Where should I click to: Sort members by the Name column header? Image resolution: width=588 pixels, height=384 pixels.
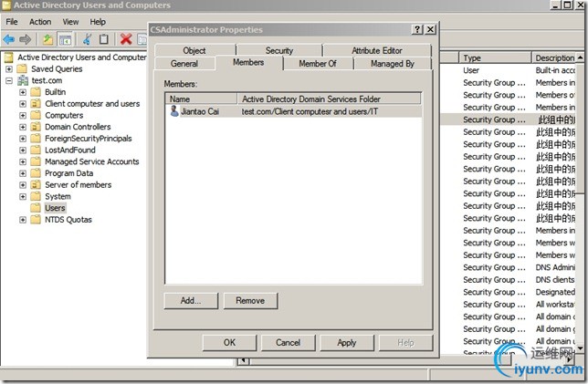tap(201, 99)
